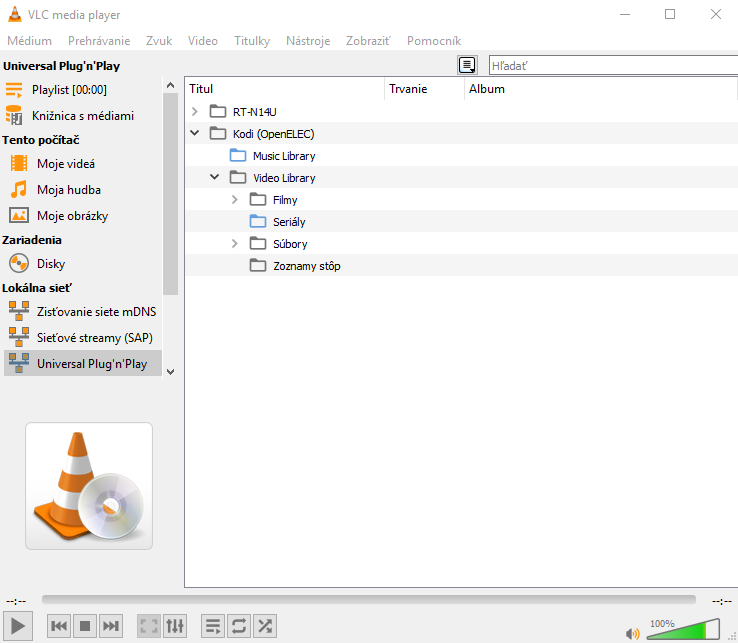Mute audio with speaker icon
738x643 pixels.
point(633,633)
